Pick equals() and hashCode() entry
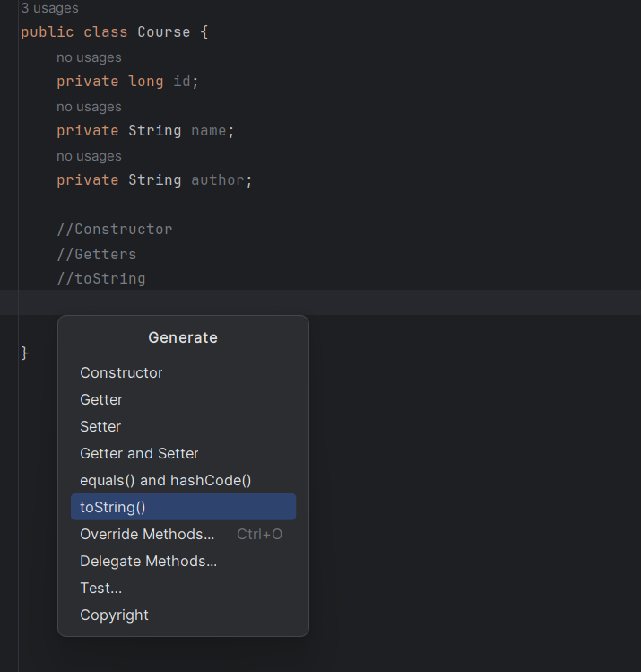The height and width of the screenshot is (672, 641). pyautogui.click(x=183, y=480)
